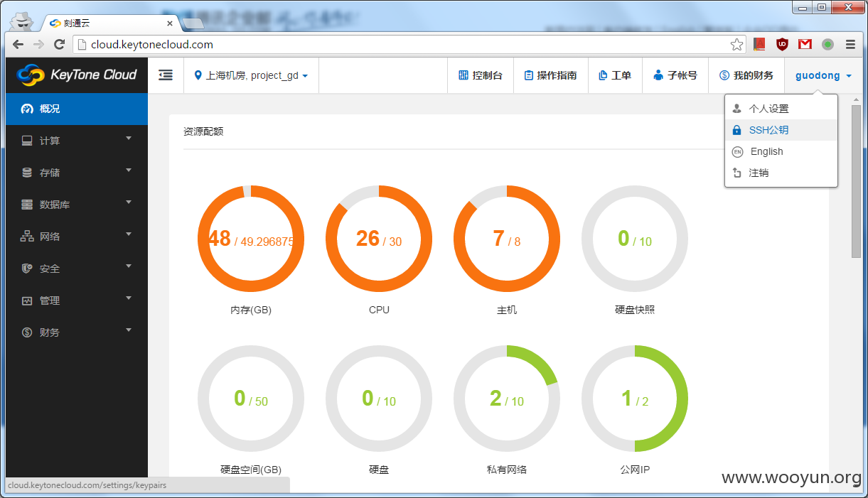Select 概况 in the sidebar
The image size is (868, 498).
[77, 109]
